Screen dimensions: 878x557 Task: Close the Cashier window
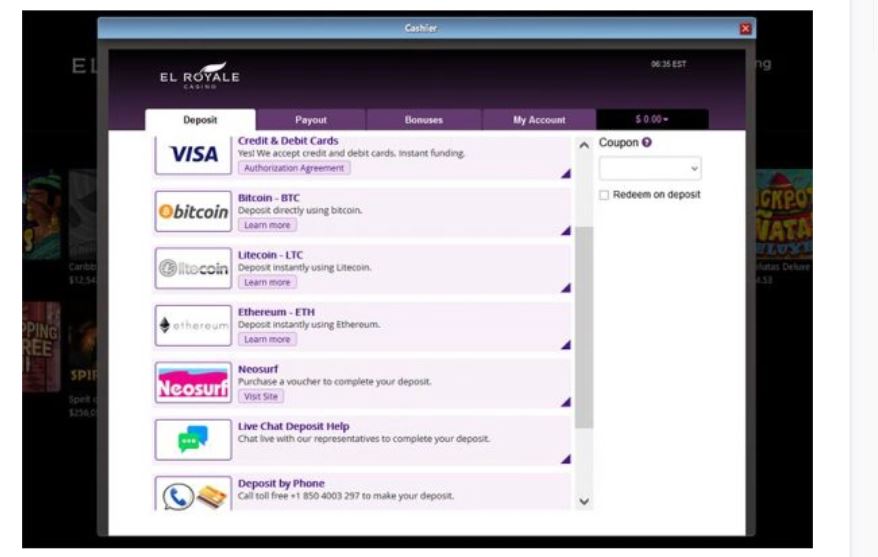745,29
